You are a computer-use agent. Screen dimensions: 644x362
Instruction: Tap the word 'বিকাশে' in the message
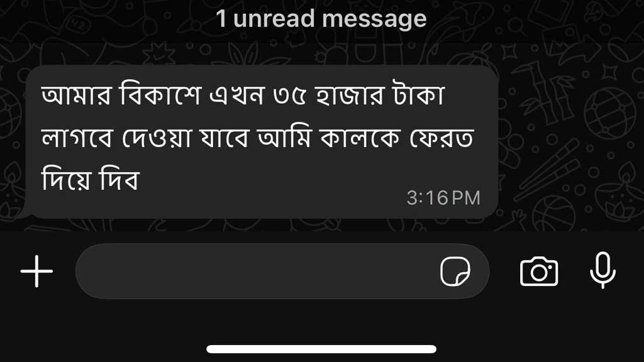tap(160, 94)
